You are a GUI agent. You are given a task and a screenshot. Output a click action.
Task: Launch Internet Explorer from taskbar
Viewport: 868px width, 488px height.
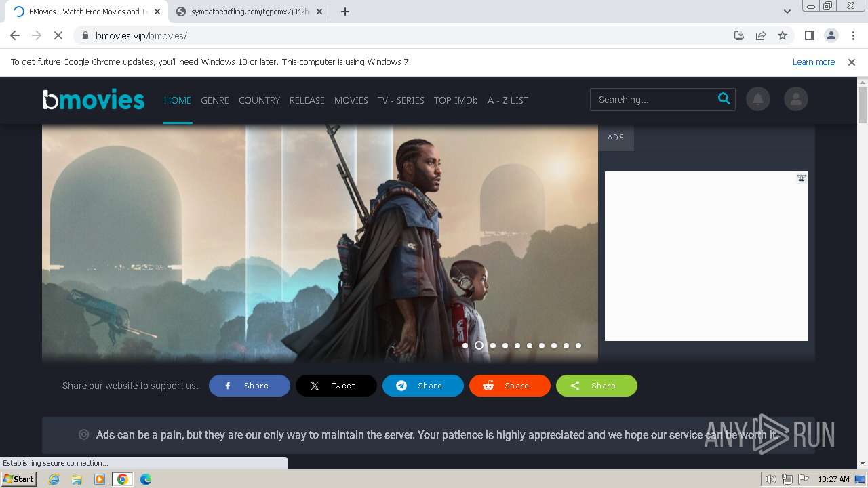[x=54, y=479]
